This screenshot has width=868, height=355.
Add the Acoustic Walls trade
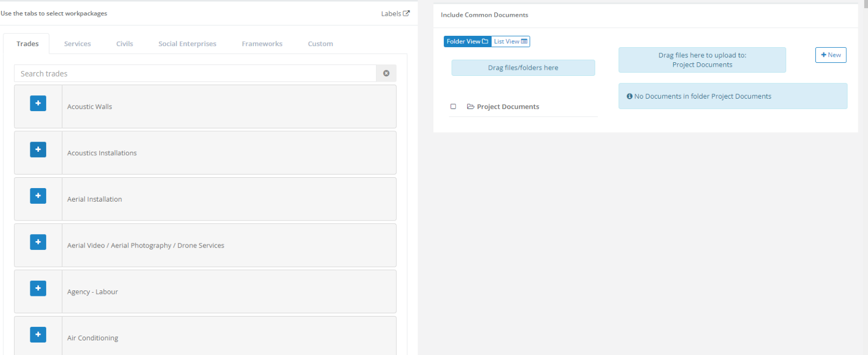click(x=38, y=104)
